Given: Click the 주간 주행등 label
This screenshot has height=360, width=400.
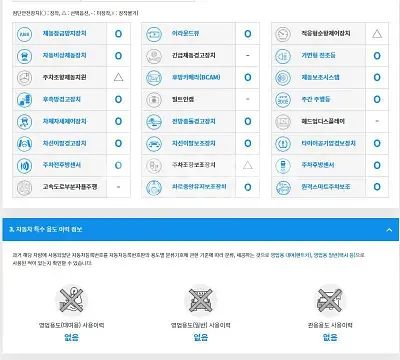Looking at the screenshot, I should [x=316, y=99].
